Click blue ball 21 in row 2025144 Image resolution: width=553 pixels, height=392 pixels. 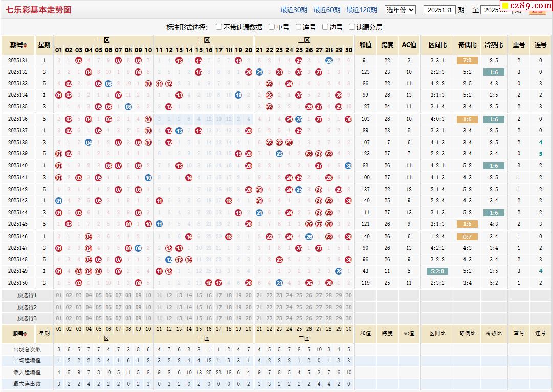tap(259, 213)
